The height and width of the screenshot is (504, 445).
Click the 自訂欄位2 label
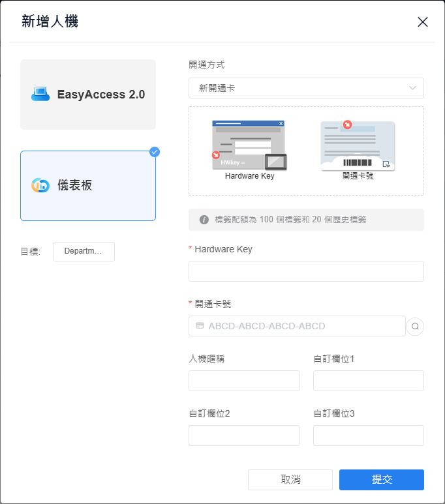point(209,413)
